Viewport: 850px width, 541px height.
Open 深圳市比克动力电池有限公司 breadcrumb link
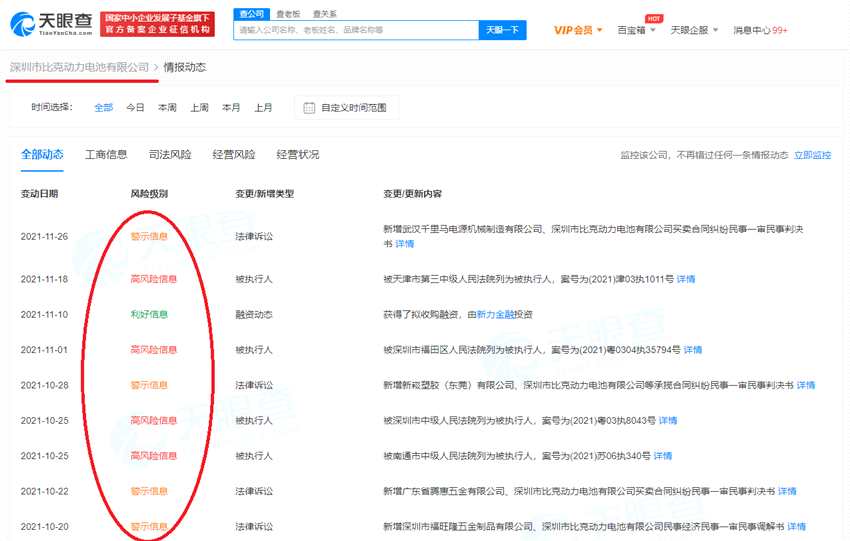click(x=79, y=67)
